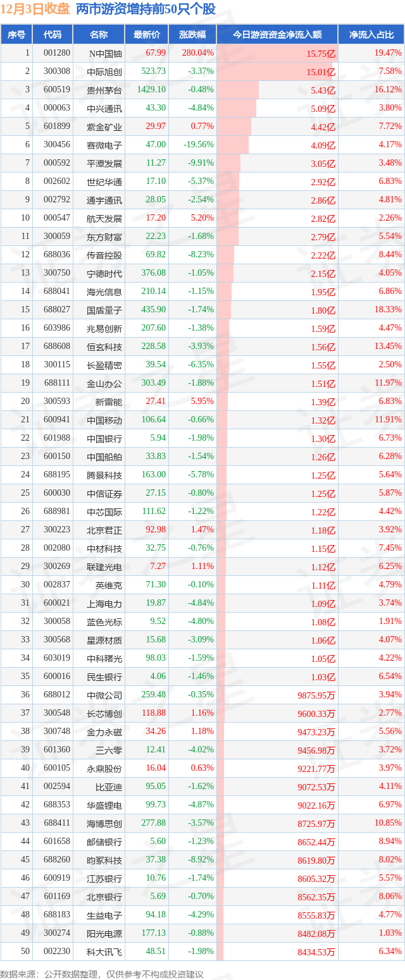Screen dimensions: 405x980
Task: Click 中芯国际 price 111.62
Action: click(x=154, y=511)
